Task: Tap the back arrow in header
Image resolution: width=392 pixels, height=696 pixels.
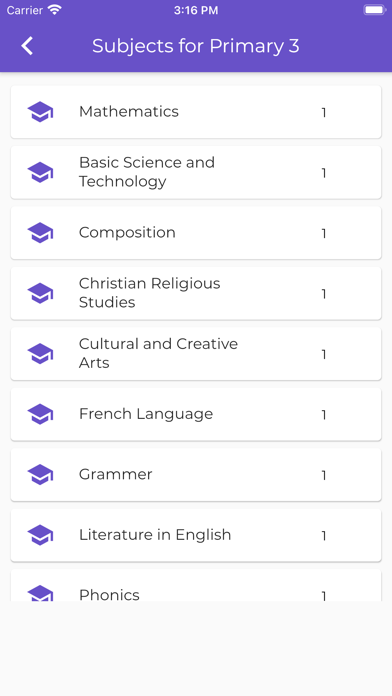Action: tap(27, 46)
